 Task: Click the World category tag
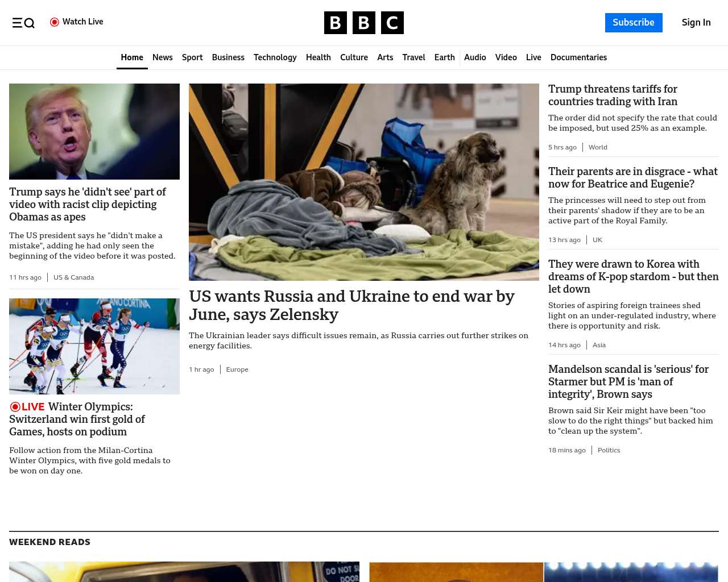pos(598,147)
